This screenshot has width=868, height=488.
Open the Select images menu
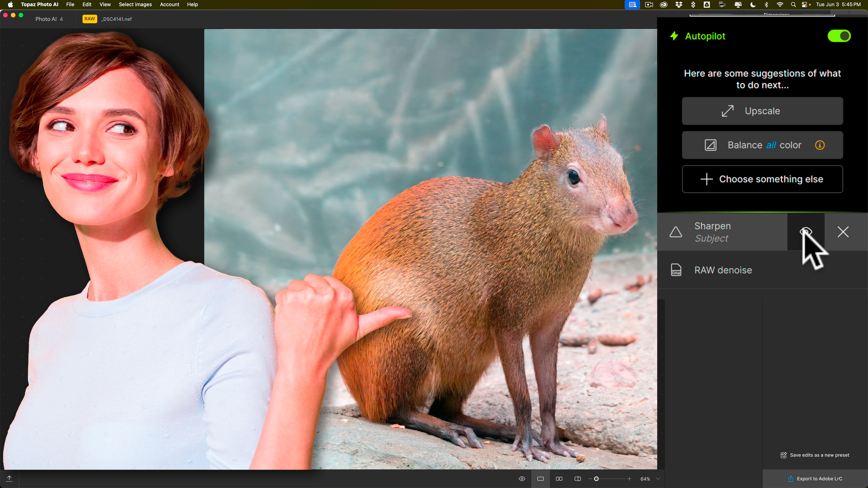tap(135, 4)
